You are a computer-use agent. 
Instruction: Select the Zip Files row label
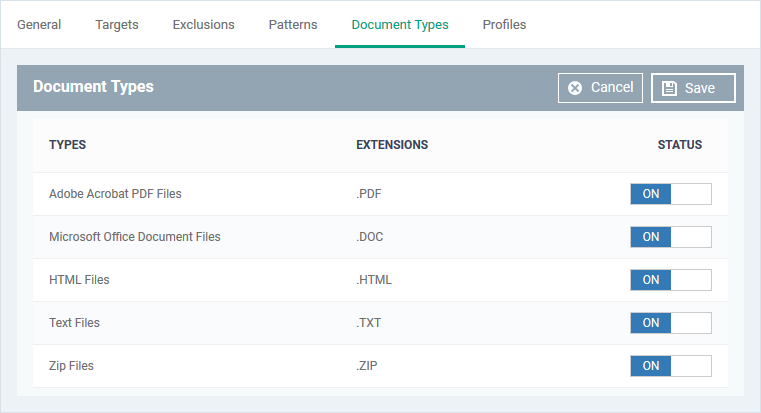71,366
